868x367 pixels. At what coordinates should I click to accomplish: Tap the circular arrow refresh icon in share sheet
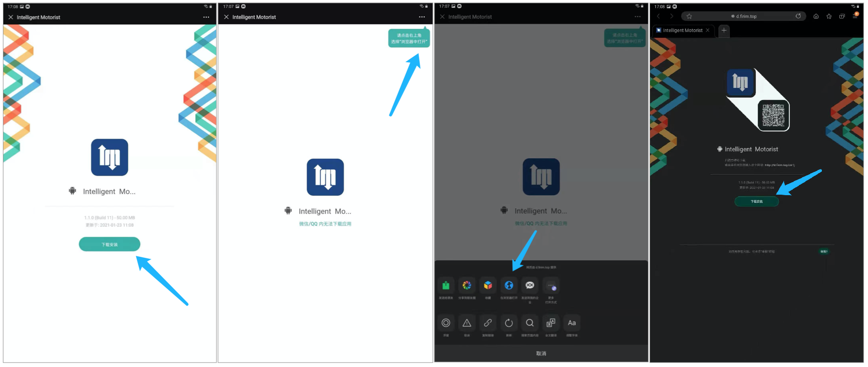[x=509, y=323]
